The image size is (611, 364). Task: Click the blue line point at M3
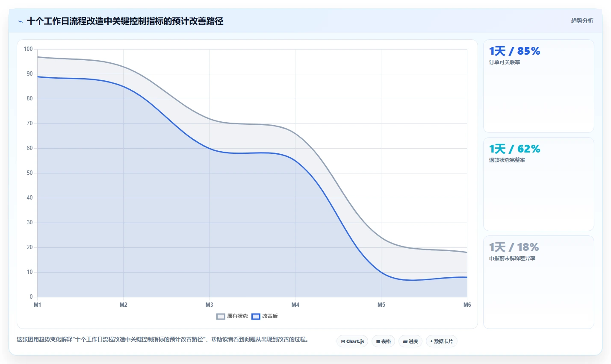[x=209, y=148]
